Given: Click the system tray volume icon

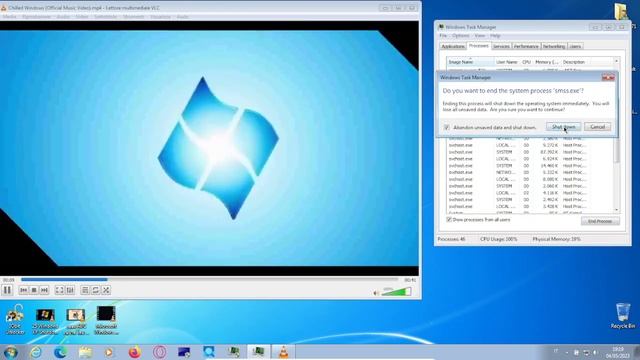Looking at the screenshot, I should [x=596, y=352].
